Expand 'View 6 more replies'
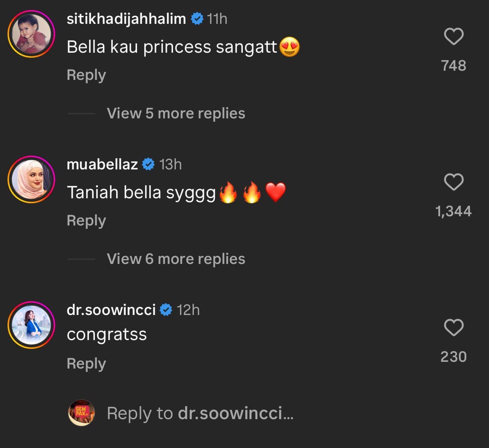Screen dimensions: 489x448 point(176,259)
